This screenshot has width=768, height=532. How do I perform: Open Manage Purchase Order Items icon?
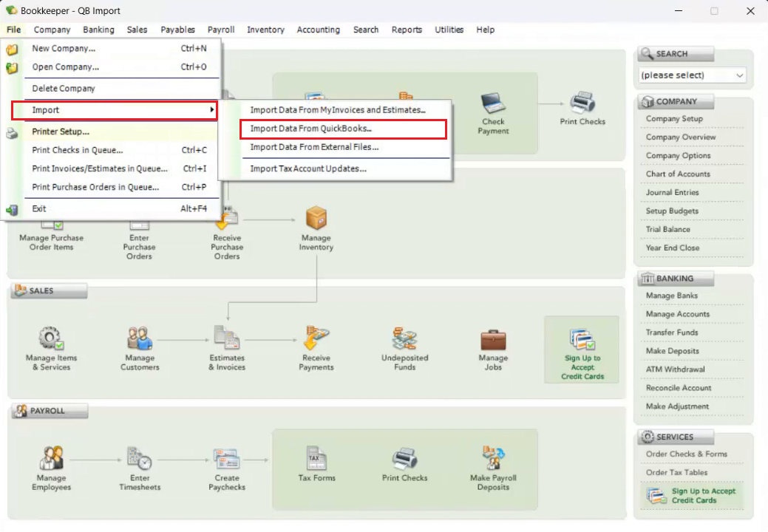51,225
